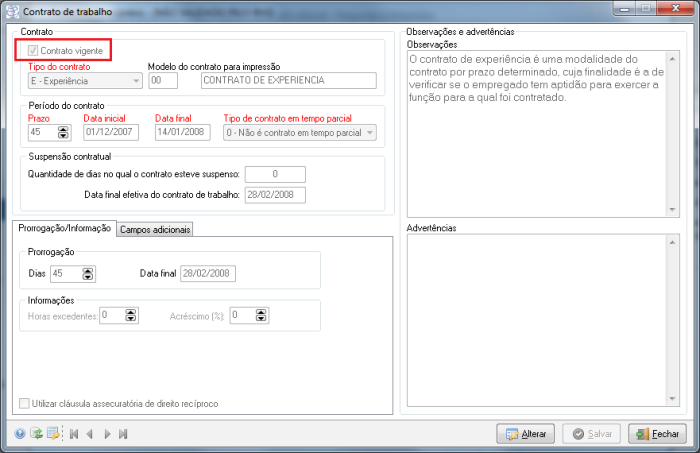Expand Tipo de contrato em tempo parcial dropdown

click(369, 133)
